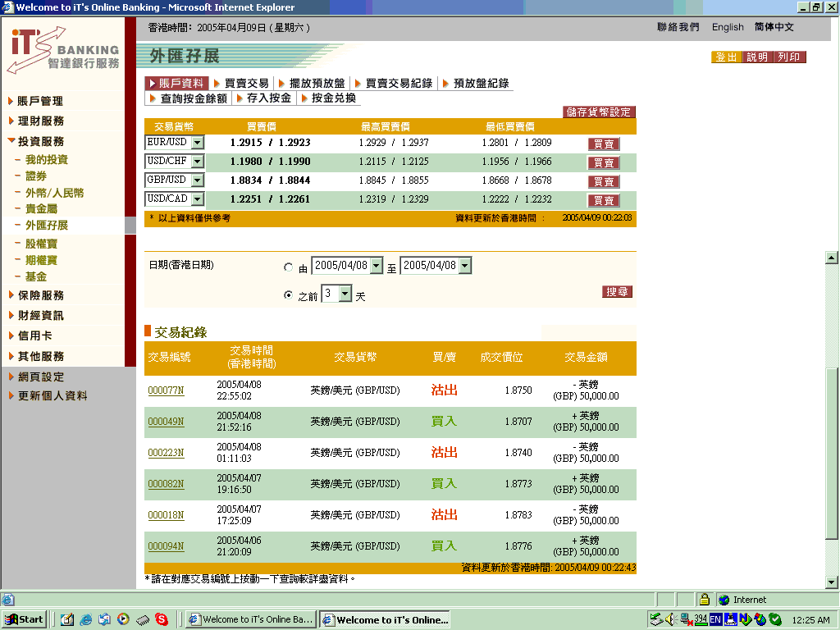Open the 買賣交易紀錄 tab
840x630 pixels.
[x=398, y=83]
